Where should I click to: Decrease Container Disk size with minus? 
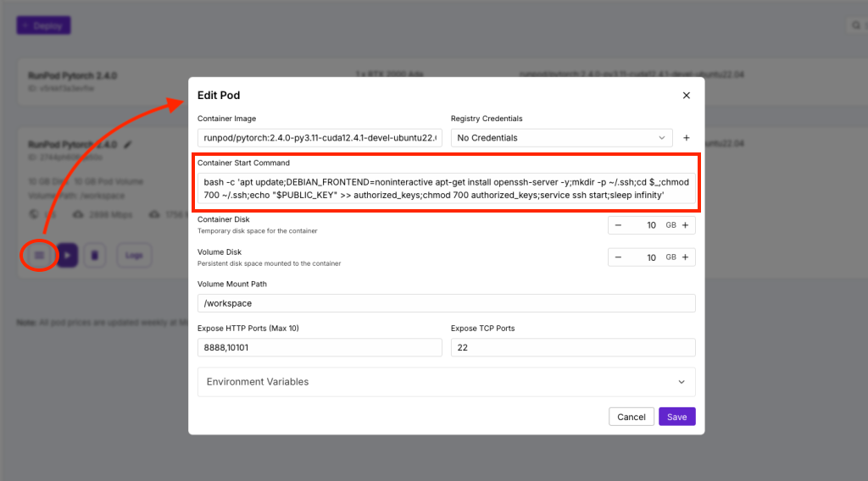point(619,225)
